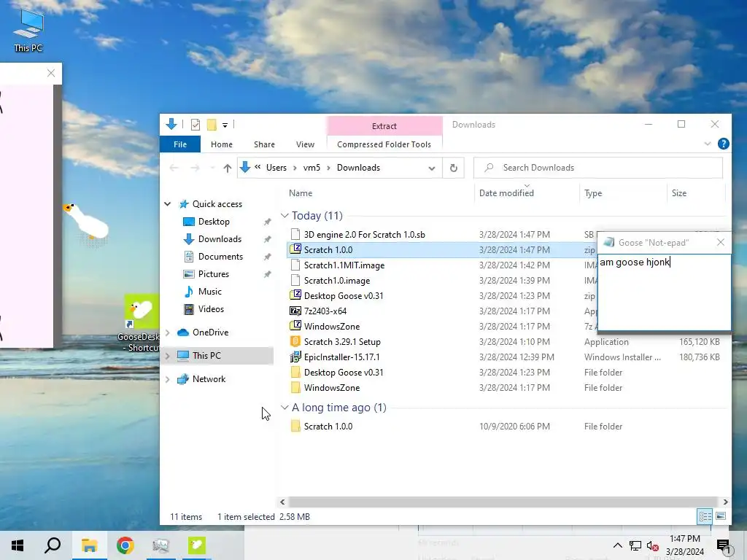Open Explorer Help icon

pos(723,144)
